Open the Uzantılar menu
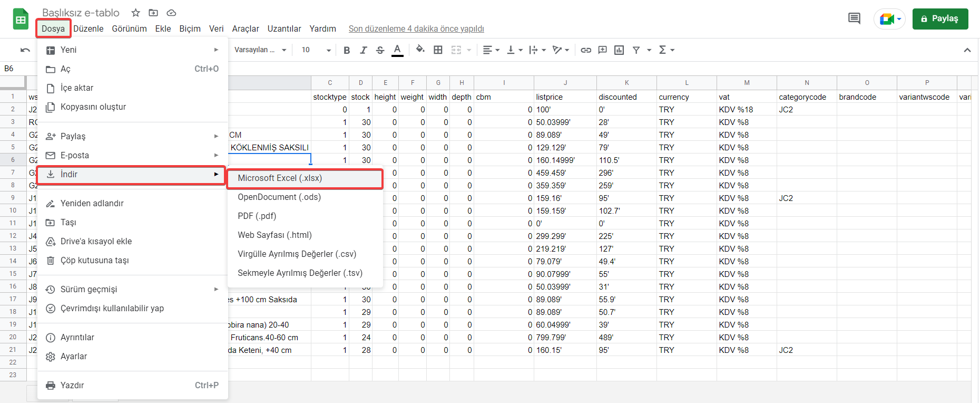 [284, 28]
